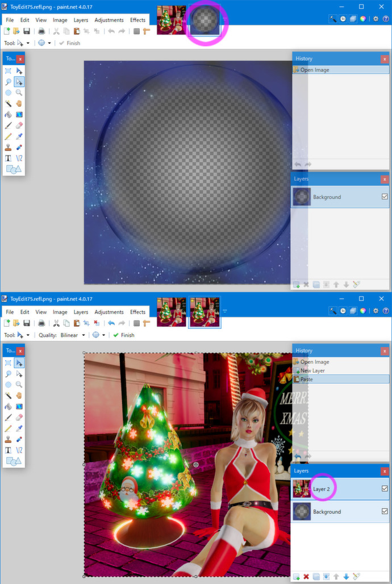Click Copy icon in Christmas scene window toolbar

(66, 323)
